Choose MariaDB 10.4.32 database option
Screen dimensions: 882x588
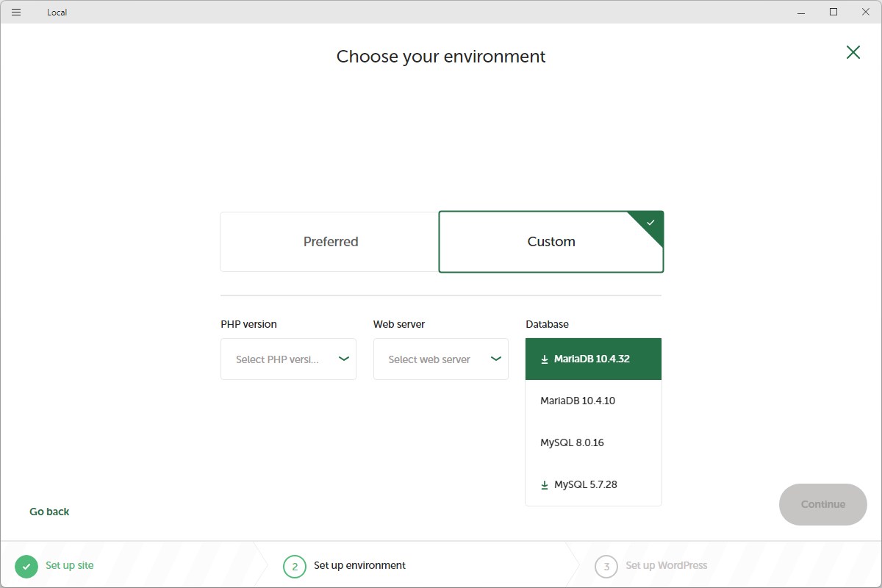(593, 359)
